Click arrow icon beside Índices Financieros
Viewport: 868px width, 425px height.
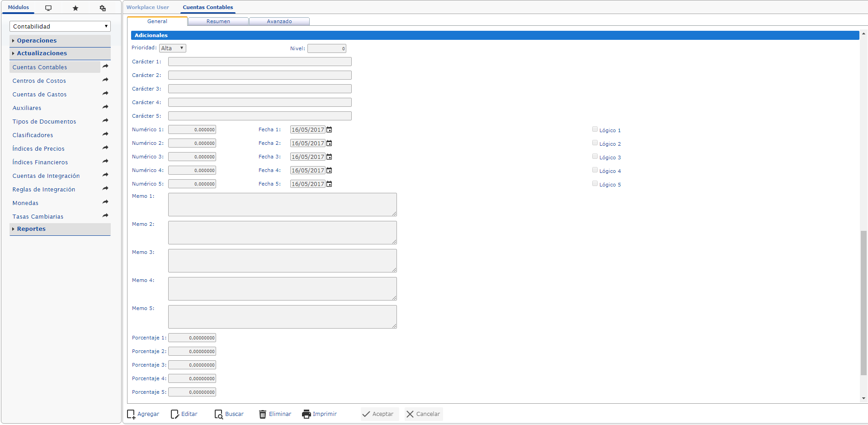point(105,161)
